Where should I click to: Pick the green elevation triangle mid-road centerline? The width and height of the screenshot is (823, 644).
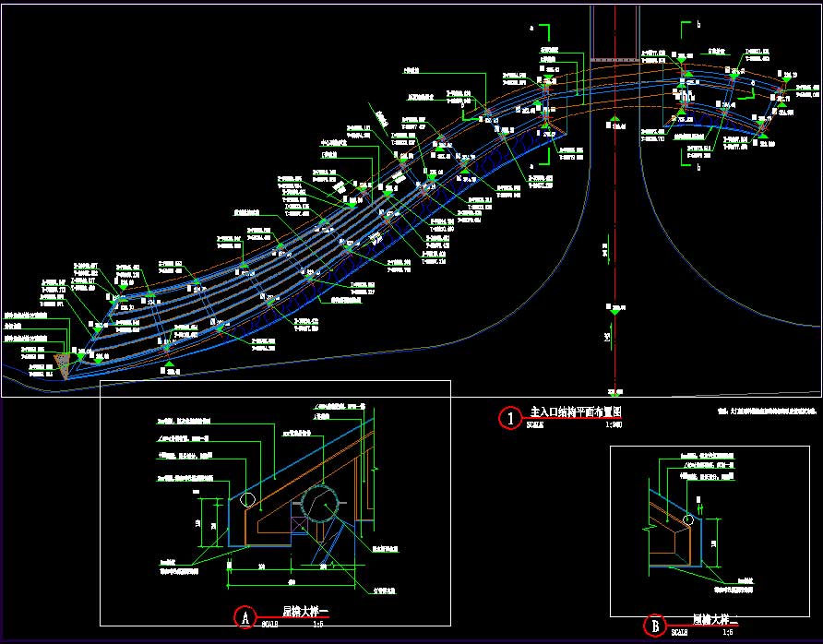tap(614, 310)
